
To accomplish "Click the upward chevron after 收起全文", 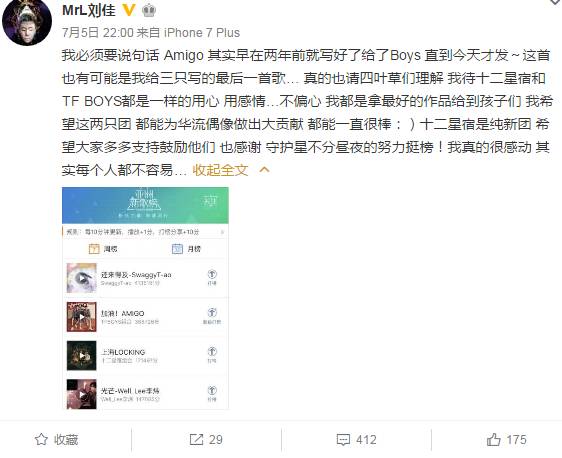I will (x=264, y=169).
